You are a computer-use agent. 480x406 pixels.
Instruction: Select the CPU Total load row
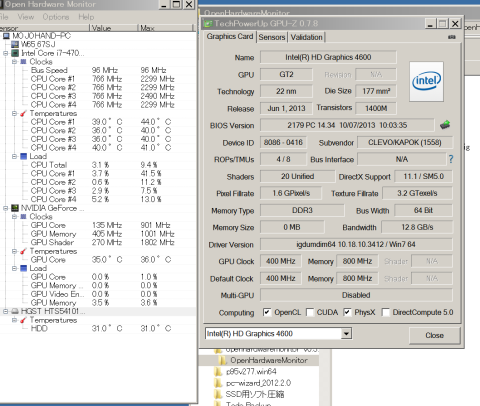97,165
